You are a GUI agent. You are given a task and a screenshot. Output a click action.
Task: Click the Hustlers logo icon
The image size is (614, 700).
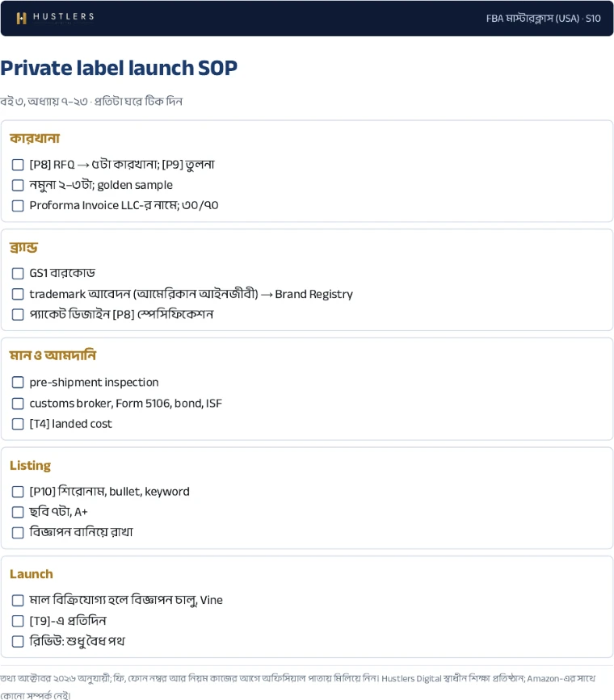[x=22, y=18]
